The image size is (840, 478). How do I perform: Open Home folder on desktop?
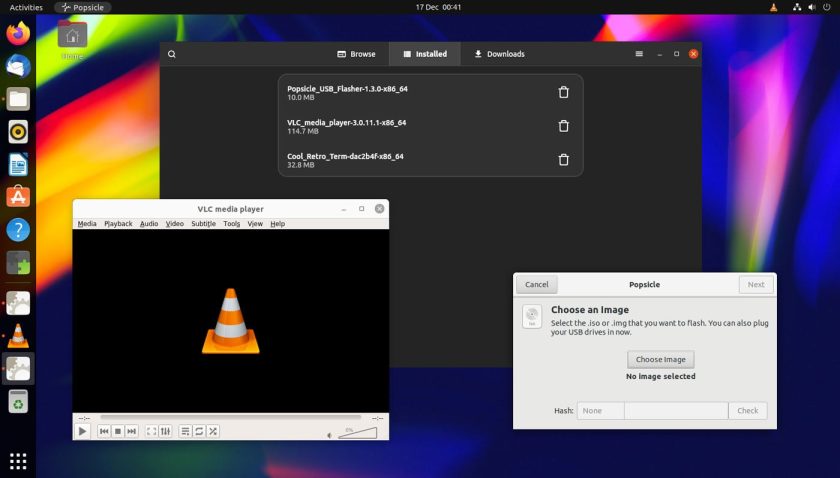click(72, 40)
